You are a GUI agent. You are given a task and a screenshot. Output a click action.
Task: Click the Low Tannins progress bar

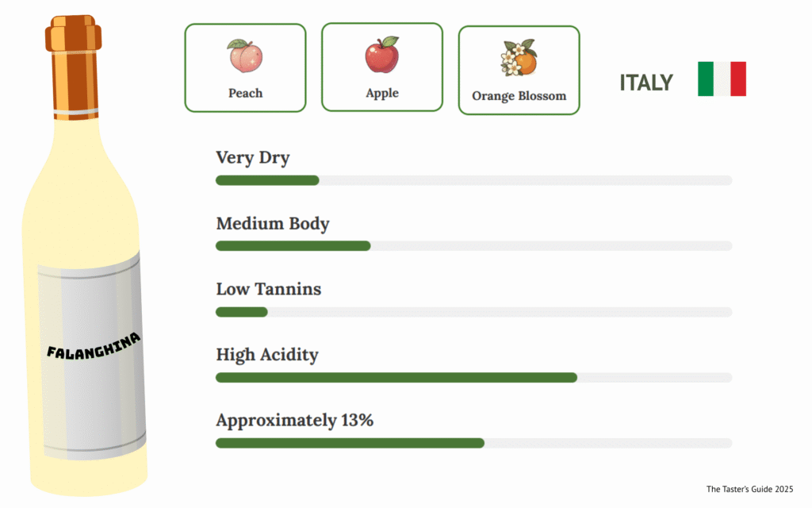(x=473, y=312)
